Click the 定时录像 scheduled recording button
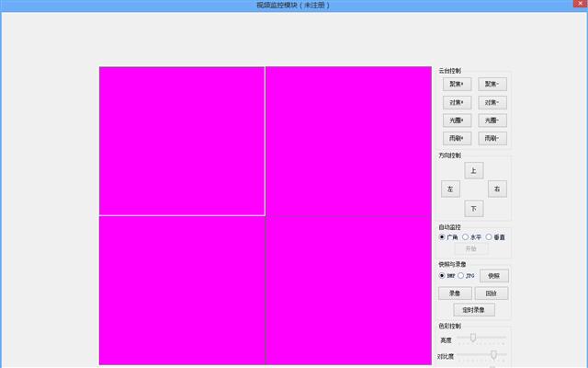The image size is (588, 368). tap(473, 310)
